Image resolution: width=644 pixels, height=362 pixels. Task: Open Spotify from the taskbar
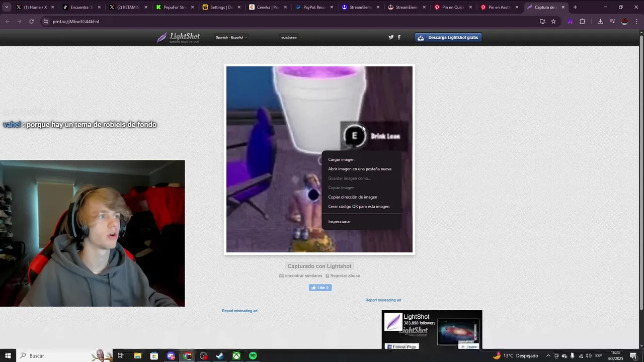253,355
